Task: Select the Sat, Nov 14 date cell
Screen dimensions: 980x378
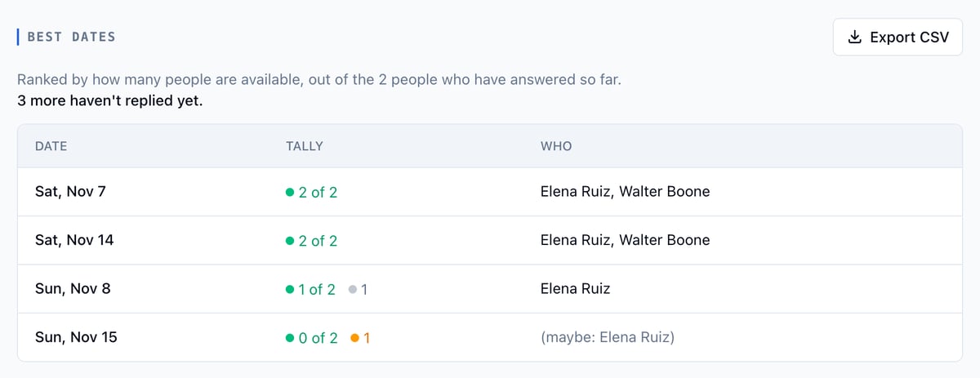Action: point(74,241)
